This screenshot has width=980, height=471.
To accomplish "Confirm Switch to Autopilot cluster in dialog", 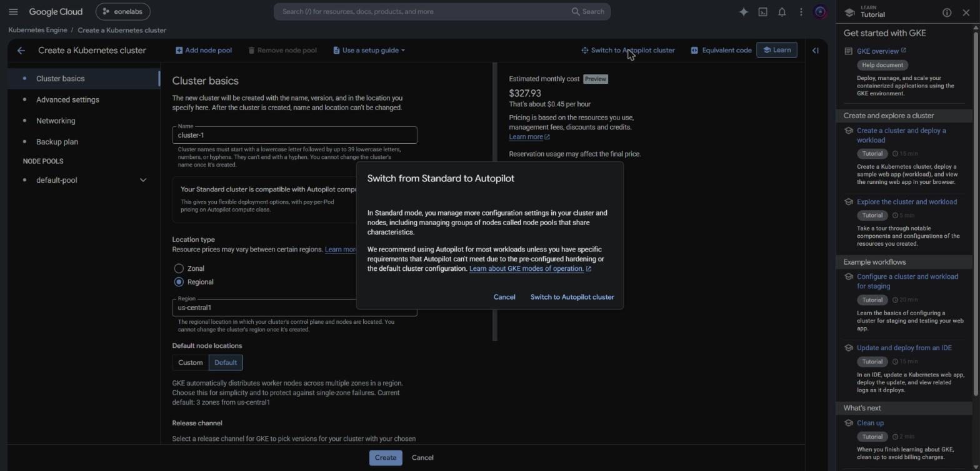I will pos(572,297).
